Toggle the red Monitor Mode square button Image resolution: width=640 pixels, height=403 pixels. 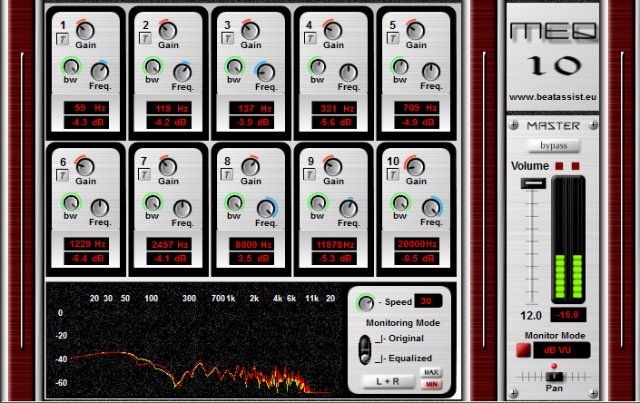[524, 350]
